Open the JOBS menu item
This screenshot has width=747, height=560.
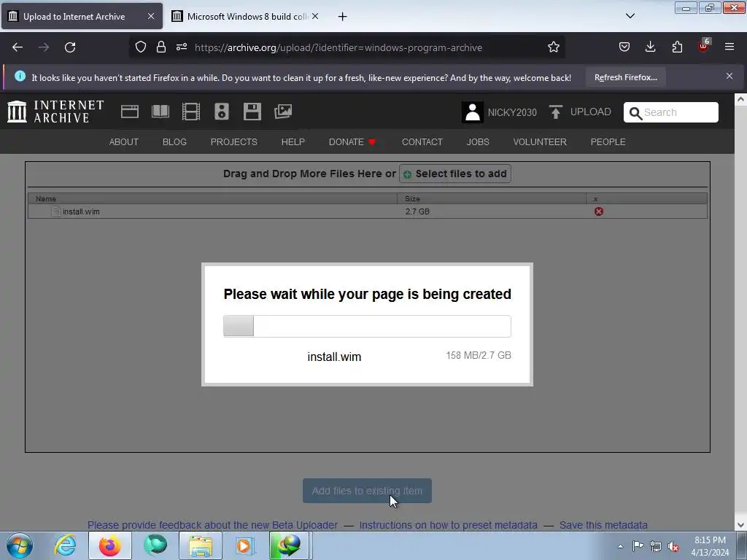tap(478, 142)
